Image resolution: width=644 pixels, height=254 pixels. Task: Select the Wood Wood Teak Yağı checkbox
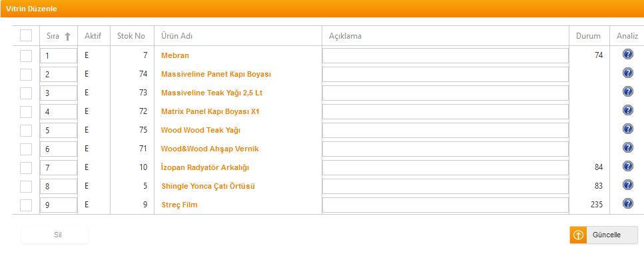pos(26,130)
